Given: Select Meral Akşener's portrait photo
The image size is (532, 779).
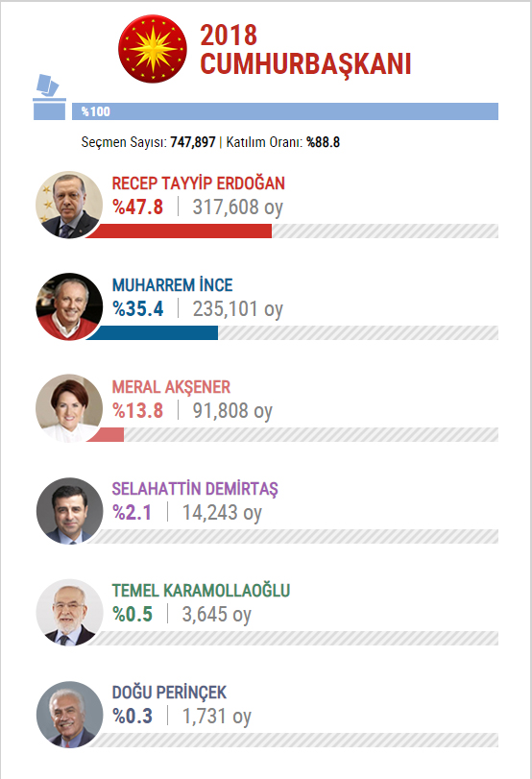Looking at the screenshot, I should coord(69,408).
